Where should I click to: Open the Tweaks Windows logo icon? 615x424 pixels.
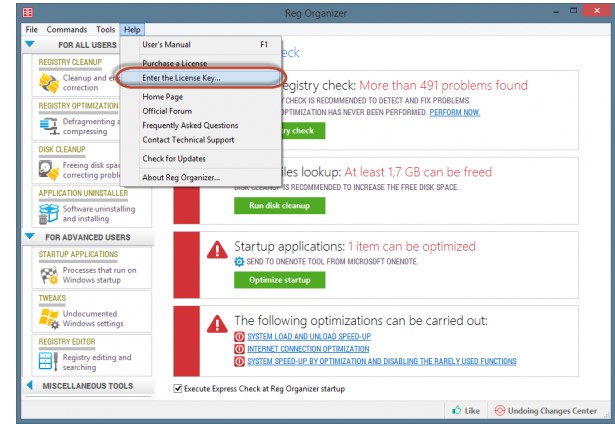pos(49,318)
